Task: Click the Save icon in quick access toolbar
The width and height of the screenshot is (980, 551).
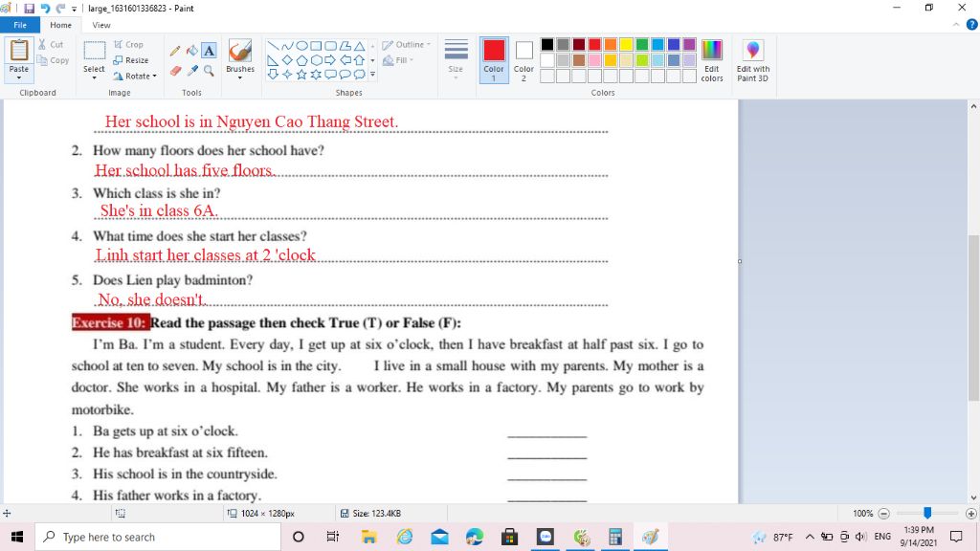Action: pos(29,8)
